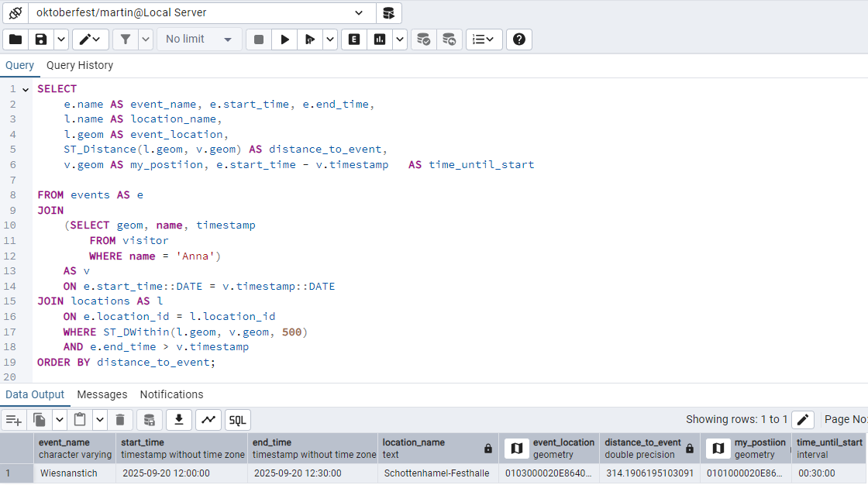Open the help question mark
868x485 pixels.
tap(518, 40)
